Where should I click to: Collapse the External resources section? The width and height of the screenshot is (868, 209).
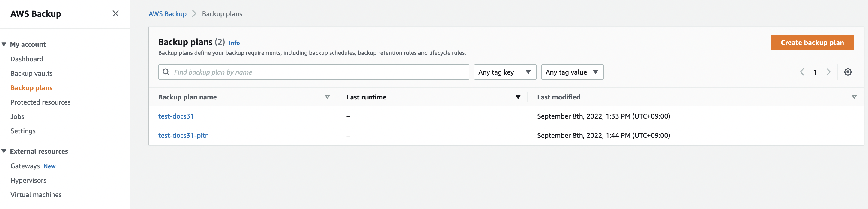4,151
